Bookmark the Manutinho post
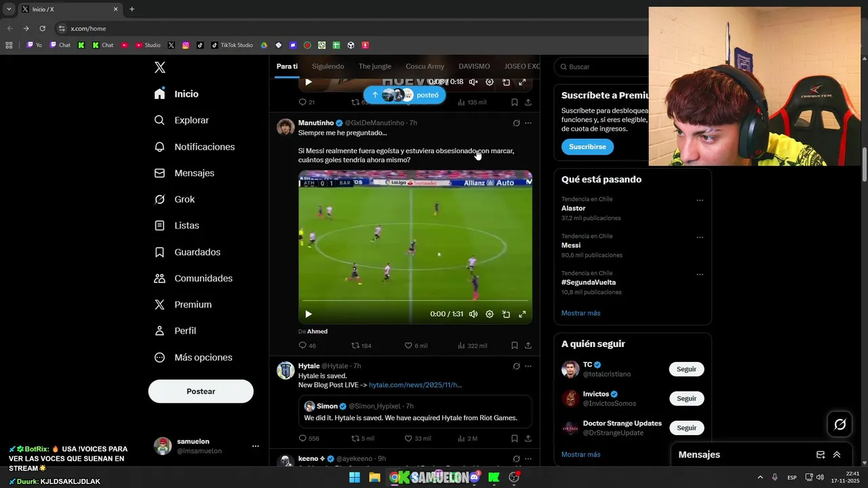Screen dimensions: 868x488 click(515, 346)
